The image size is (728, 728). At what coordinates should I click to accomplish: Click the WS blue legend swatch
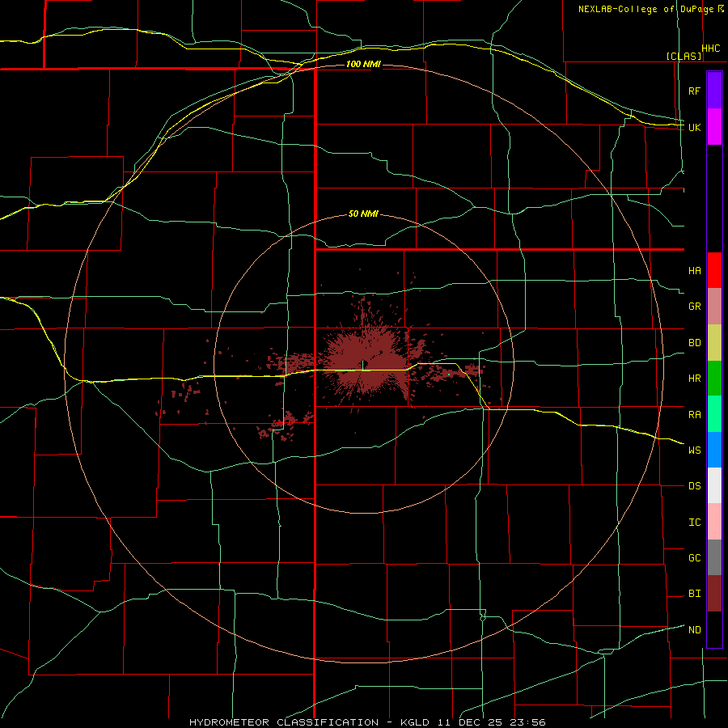pyautogui.click(x=714, y=450)
